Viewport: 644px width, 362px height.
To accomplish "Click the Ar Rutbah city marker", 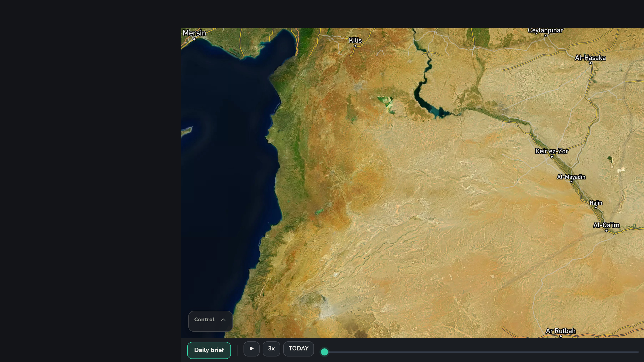I will [x=561, y=336].
